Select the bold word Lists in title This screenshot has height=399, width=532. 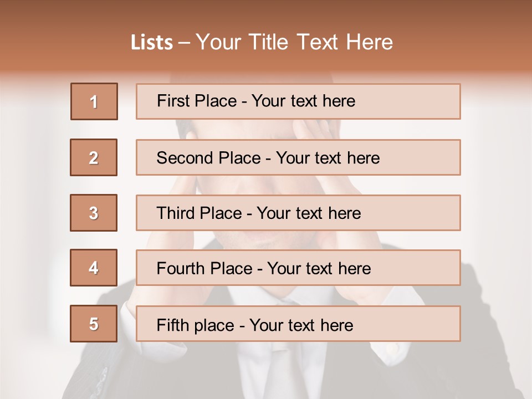click(x=152, y=43)
